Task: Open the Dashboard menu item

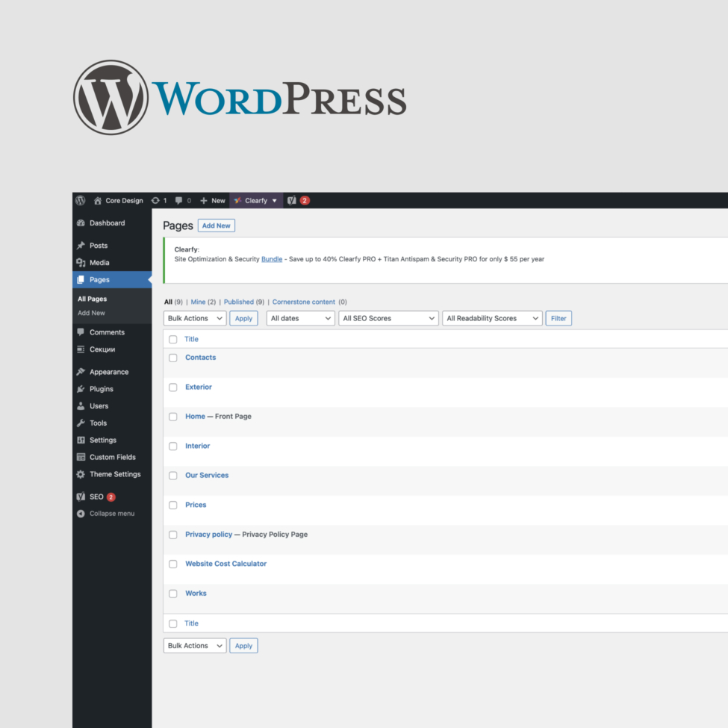Action: point(112,223)
